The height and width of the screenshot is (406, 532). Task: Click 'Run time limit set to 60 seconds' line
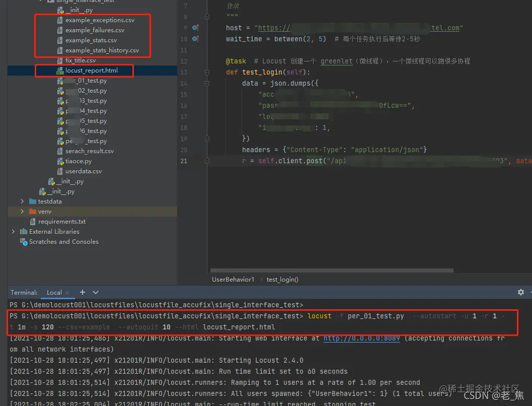(x=283, y=371)
